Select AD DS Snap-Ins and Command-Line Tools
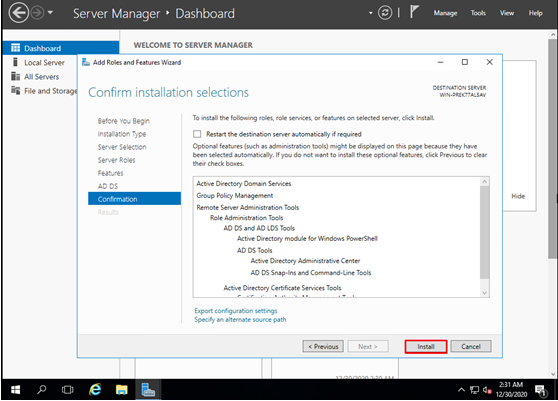The width and height of the screenshot is (558, 401). [311, 273]
